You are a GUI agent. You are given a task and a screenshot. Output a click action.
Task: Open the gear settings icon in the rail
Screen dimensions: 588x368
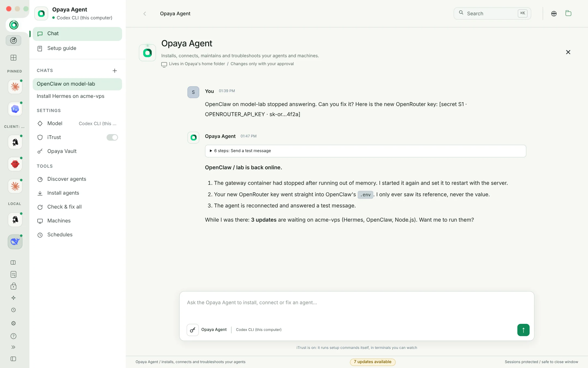click(13, 323)
